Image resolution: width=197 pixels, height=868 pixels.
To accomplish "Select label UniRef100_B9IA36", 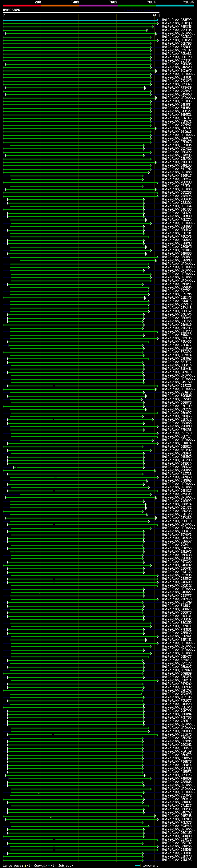I will [177, 101].
